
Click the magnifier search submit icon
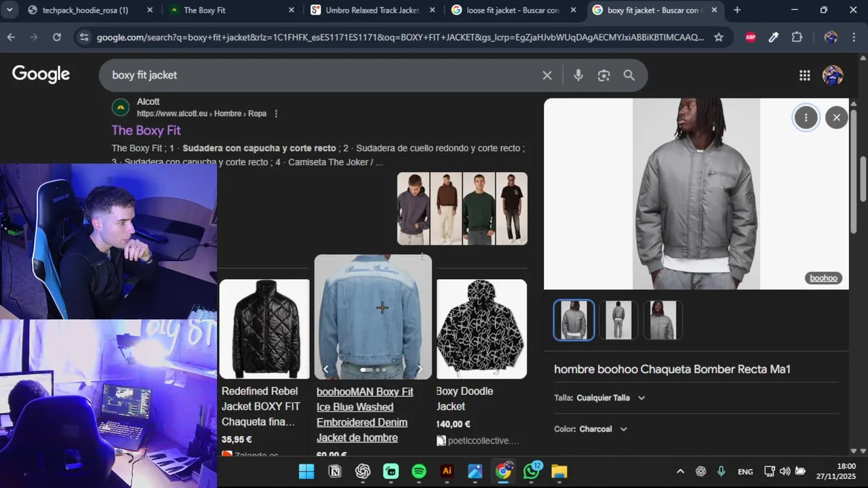pyautogui.click(x=629, y=75)
